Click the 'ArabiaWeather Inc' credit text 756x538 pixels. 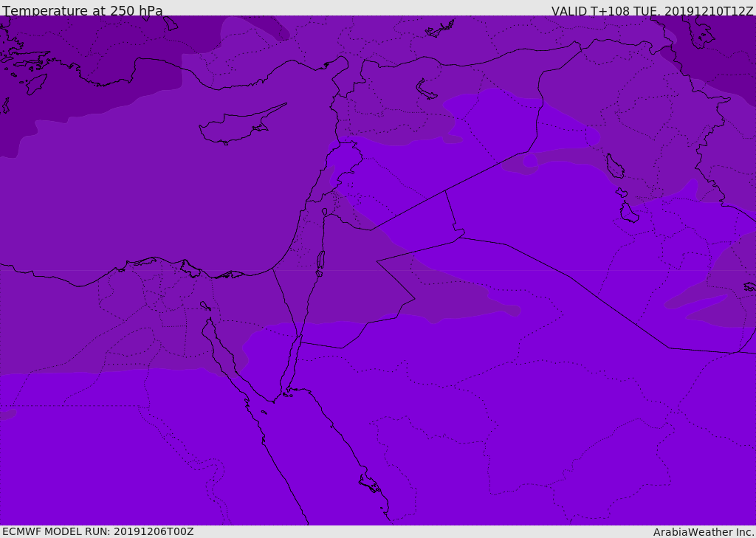point(703,532)
